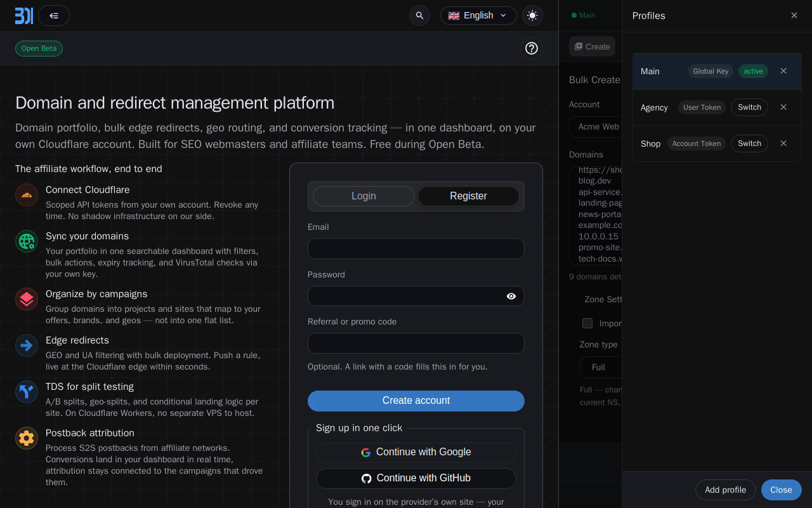Open help via question mark icon
Image resolution: width=812 pixels, height=508 pixels.
click(532, 48)
